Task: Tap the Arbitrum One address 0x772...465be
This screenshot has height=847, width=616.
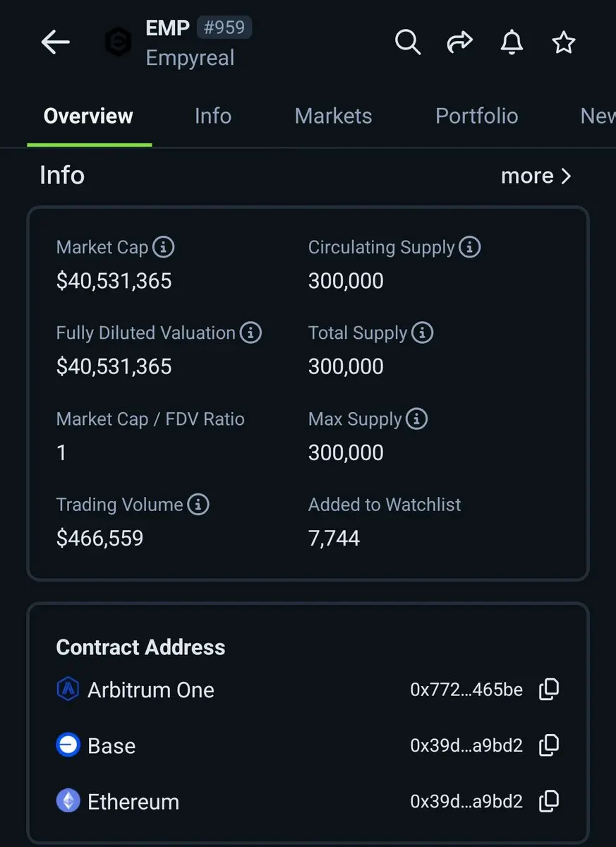Action: tap(466, 690)
